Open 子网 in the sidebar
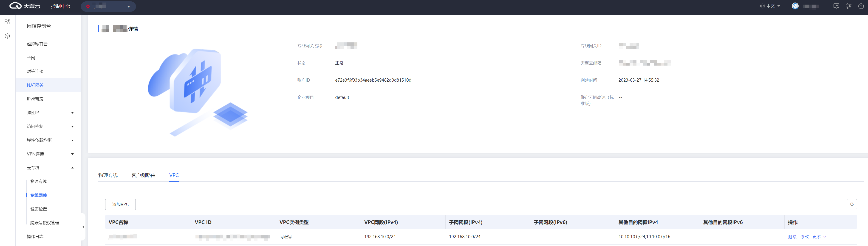 point(31,58)
